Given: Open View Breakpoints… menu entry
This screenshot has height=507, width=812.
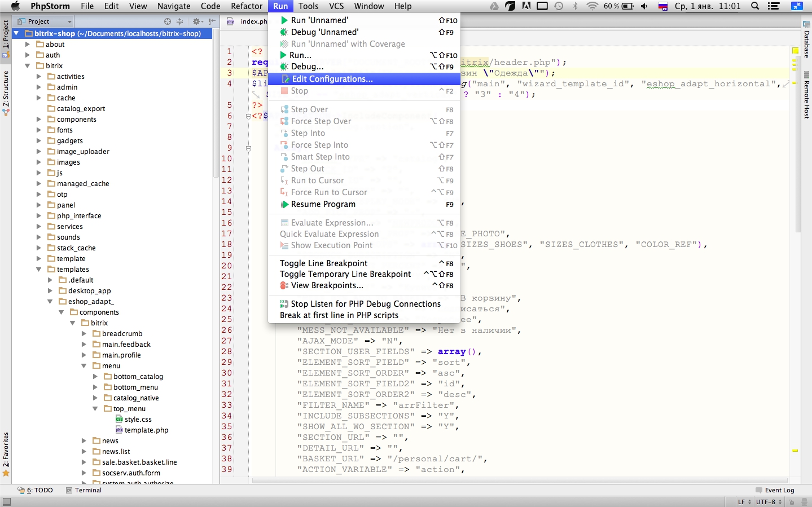Looking at the screenshot, I should [x=364, y=285].
